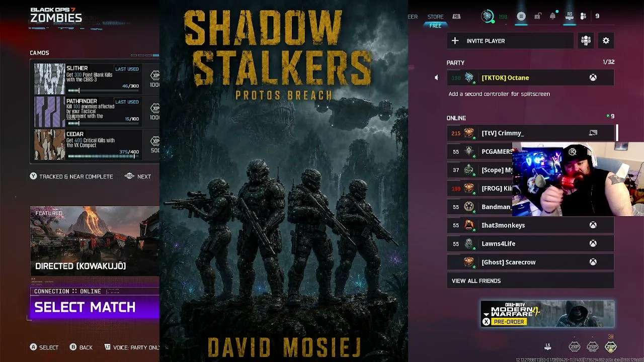The width and height of the screenshot is (644, 362).
Task: Click the Lawns4Life player emblem
Action: point(469,243)
